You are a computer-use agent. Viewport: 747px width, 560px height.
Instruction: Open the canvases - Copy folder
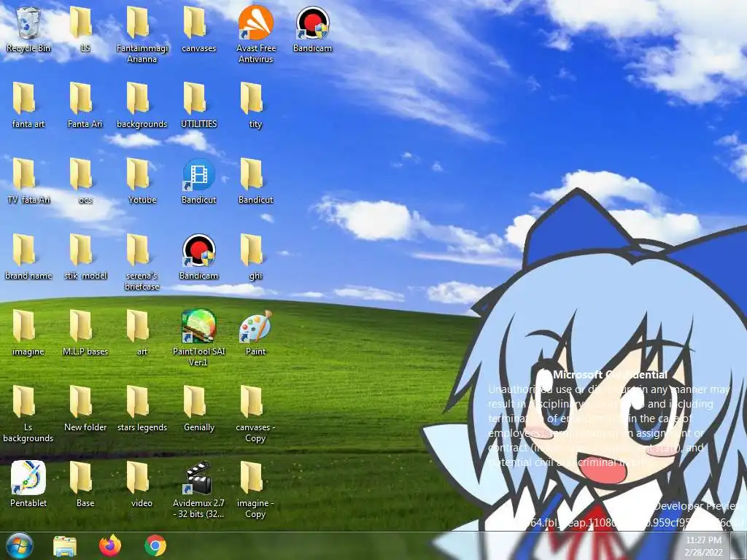pos(256,413)
